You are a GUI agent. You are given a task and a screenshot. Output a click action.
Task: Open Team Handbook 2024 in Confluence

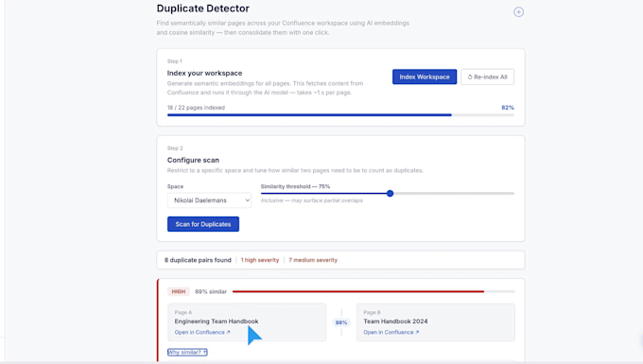pos(391,332)
